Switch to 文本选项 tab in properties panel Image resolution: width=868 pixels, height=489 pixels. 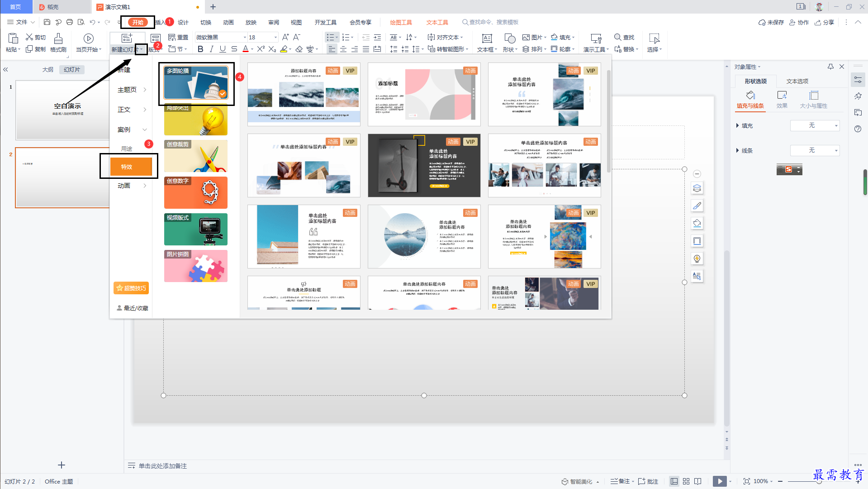797,81
